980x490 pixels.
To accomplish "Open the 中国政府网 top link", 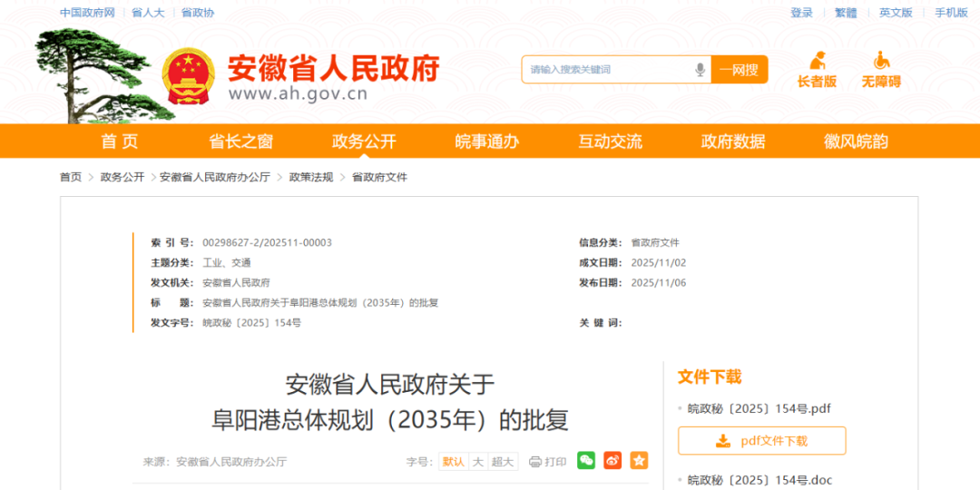I will (x=87, y=13).
